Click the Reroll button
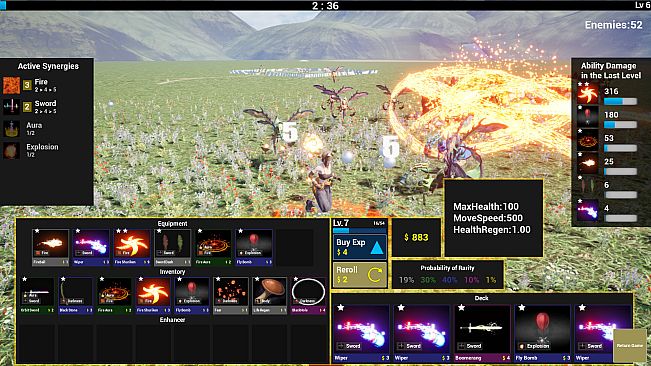Screen dimensions: 651x366 pyautogui.click(x=360, y=275)
